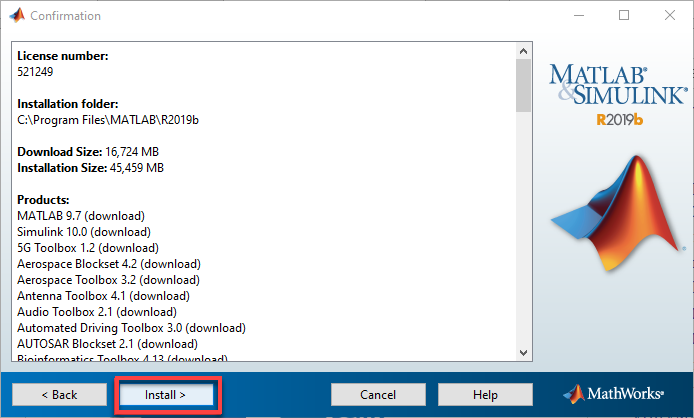
Task: Select license number 521249 text
Action: [35, 72]
